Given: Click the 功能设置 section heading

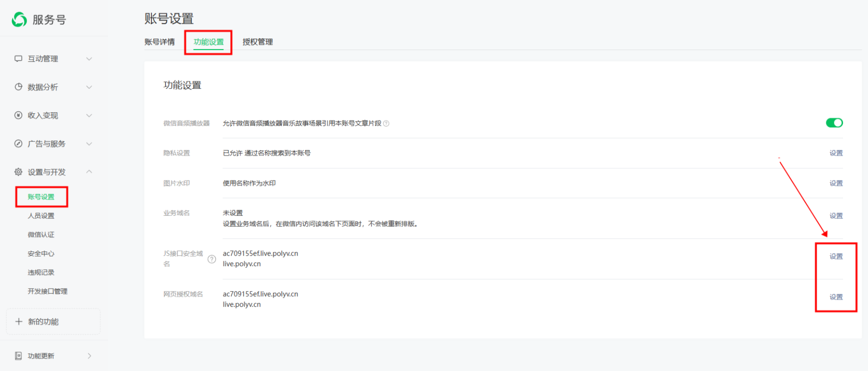Looking at the screenshot, I should pos(182,85).
